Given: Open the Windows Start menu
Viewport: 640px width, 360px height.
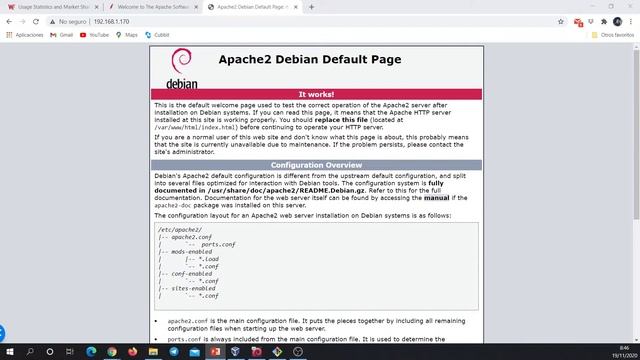Looking at the screenshot, I should 10,351.
